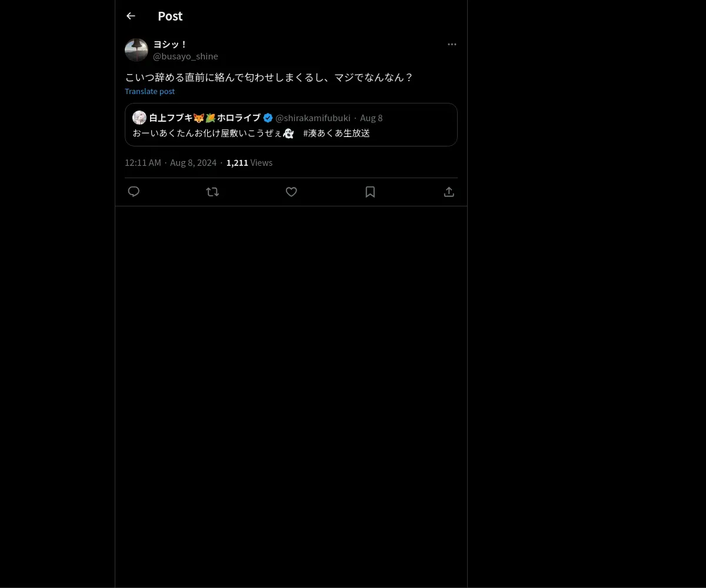Open the quoted post text おーいあくたん

(x=213, y=133)
